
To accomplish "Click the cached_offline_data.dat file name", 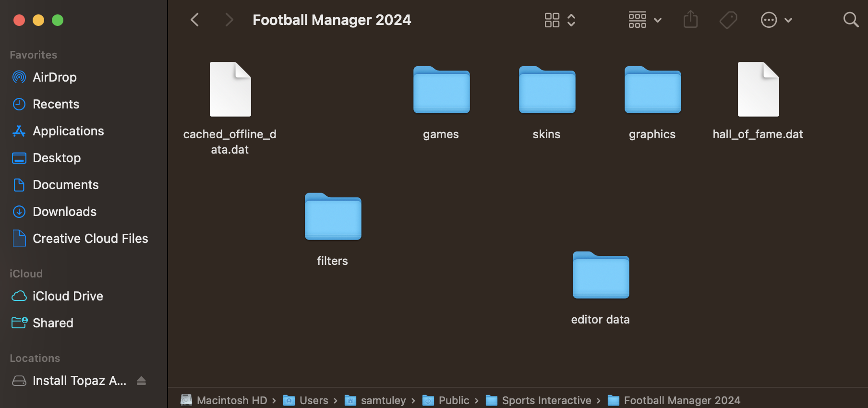I will (230, 142).
